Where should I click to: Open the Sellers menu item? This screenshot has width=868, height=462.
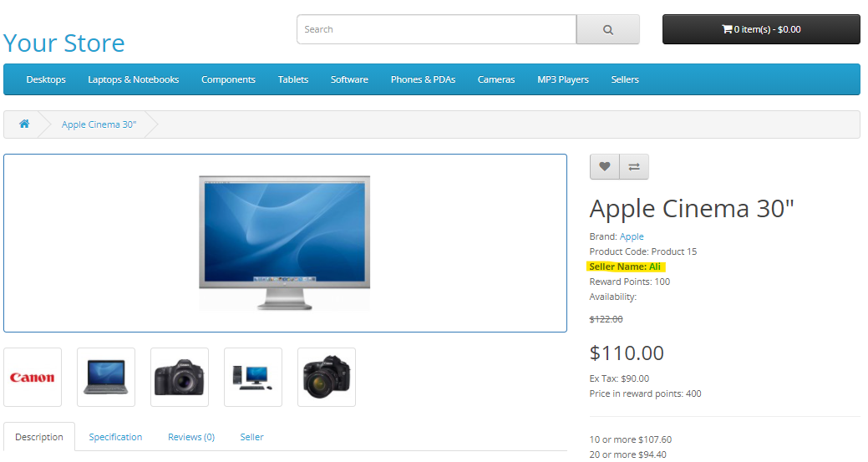point(625,79)
